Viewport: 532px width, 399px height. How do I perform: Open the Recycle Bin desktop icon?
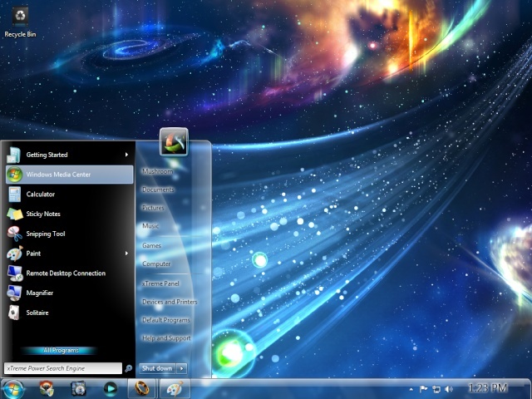pyautogui.click(x=20, y=17)
